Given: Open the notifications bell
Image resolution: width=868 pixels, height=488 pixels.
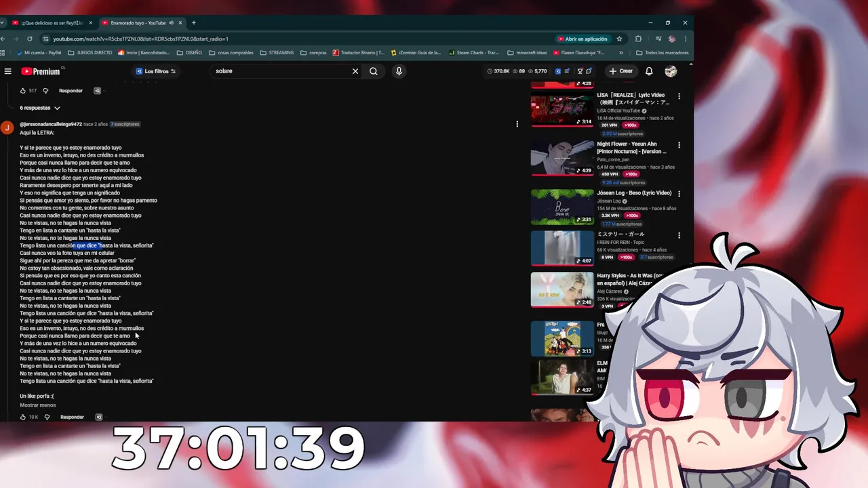Looking at the screenshot, I should [x=649, y=71].
